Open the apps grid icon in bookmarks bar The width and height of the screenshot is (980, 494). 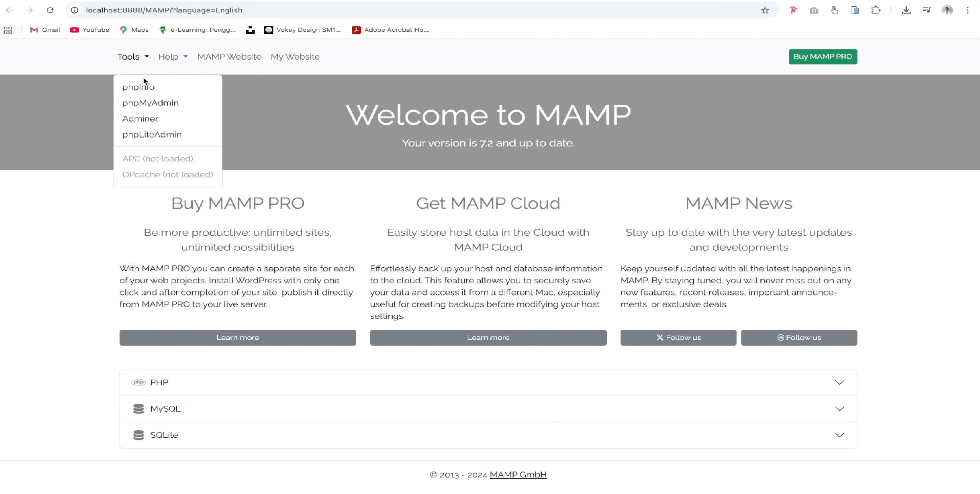pos(8,30)
